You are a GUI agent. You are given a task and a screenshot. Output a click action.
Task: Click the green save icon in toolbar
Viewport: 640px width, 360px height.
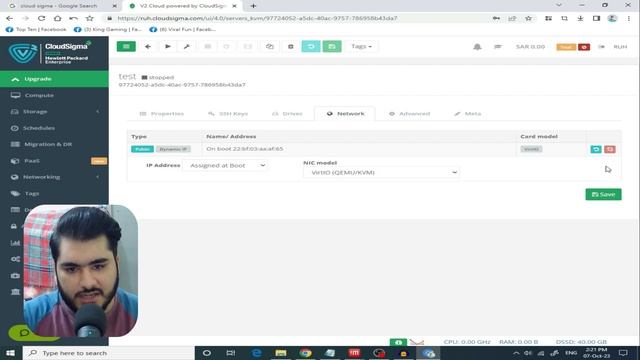click(332, 47)
